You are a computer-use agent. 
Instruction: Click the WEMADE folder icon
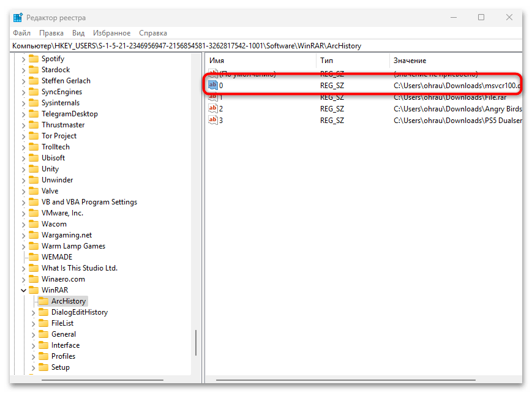(34, 257)
